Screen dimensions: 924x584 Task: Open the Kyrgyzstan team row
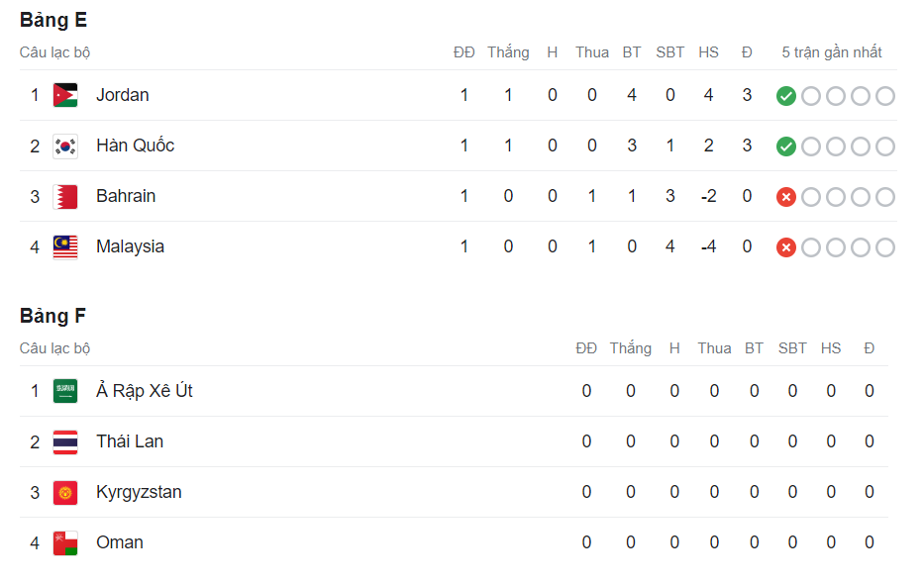[139, 492]
